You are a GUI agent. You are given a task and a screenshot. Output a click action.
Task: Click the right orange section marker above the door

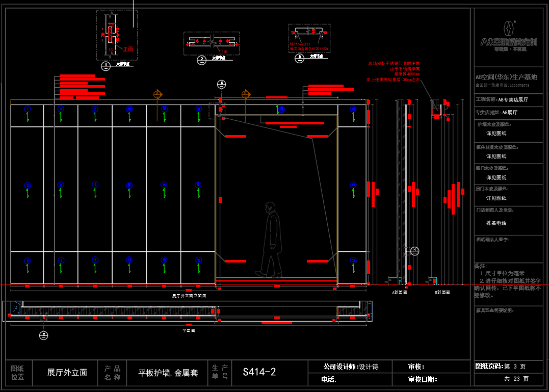click(x=246, y=94)
